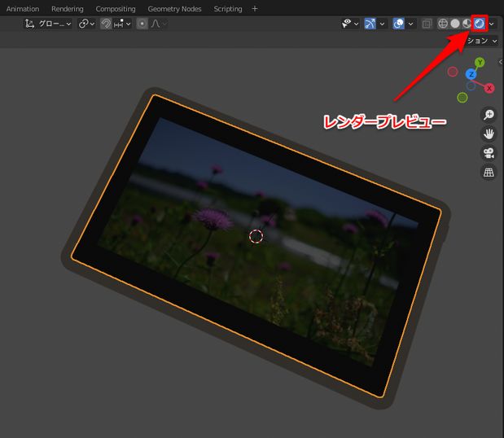Viewport: 504px width, 438px height.
Task: Open the Compositing workspace tab
Action: coord(116,9)
